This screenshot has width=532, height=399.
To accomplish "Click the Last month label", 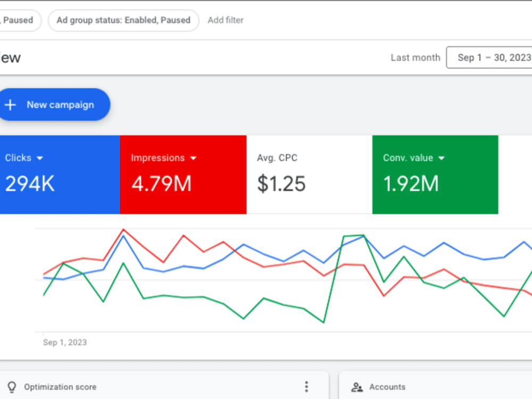I will coord(415,57).
